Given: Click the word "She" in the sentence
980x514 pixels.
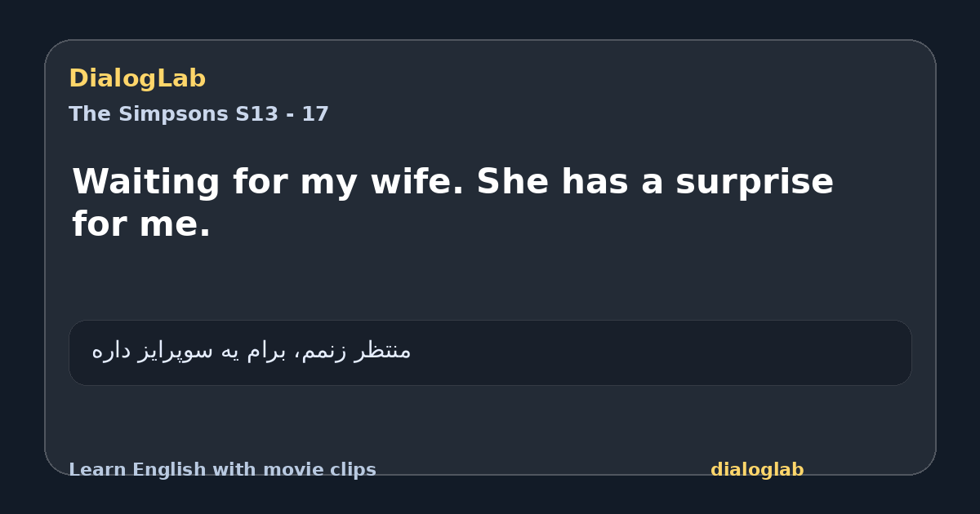Looking at the screenshot, I should [x=512, y=181].
